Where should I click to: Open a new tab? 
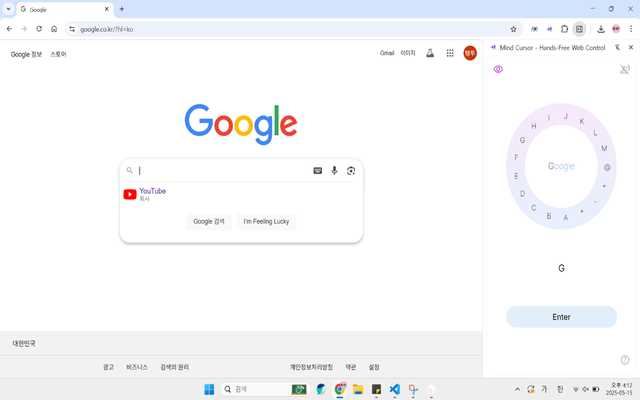coord(122,9)
